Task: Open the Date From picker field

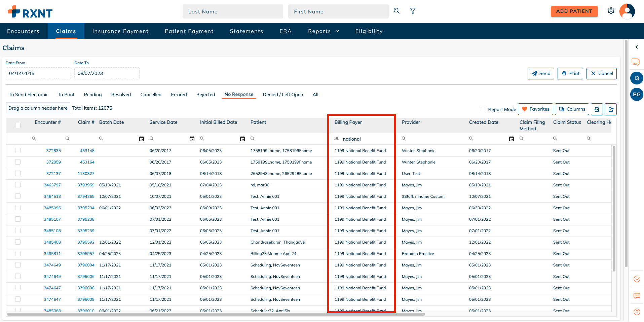Action: click(x=38, y=73)
